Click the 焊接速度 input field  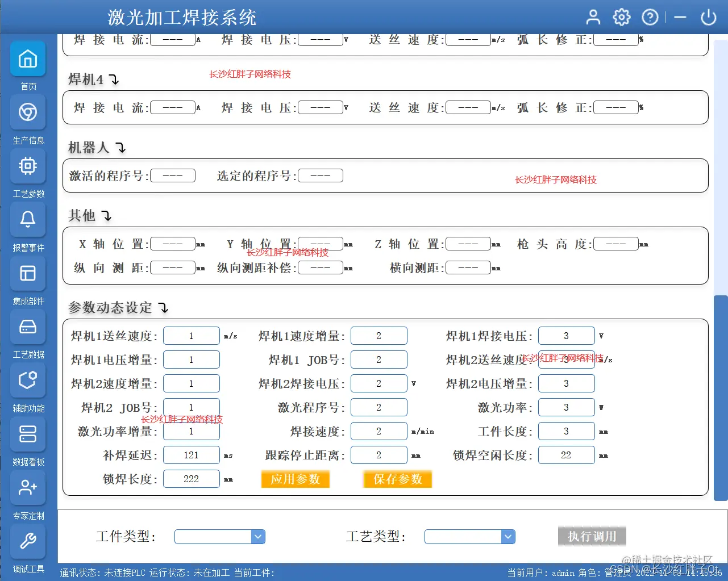coord(379,431)
